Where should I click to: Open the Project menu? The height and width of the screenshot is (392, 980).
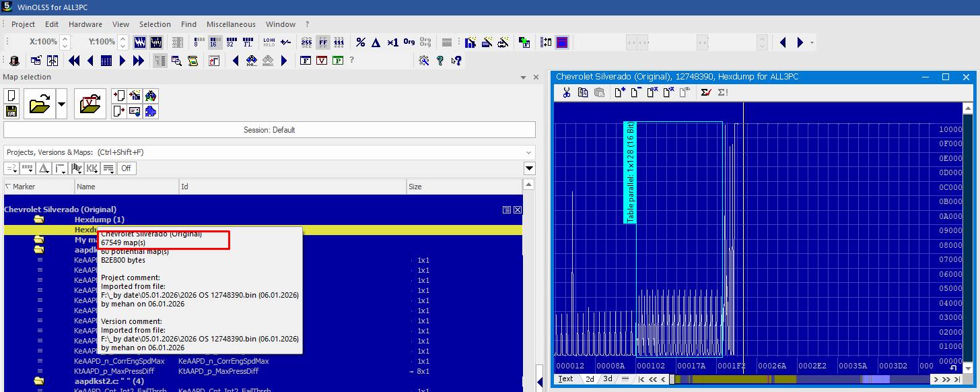[23, 24]
